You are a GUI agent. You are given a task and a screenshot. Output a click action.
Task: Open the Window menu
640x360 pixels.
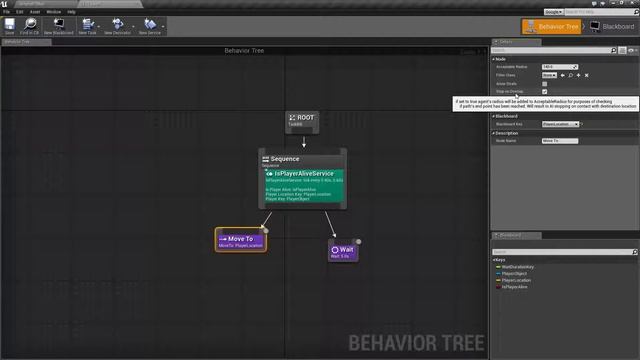(53, 12)
